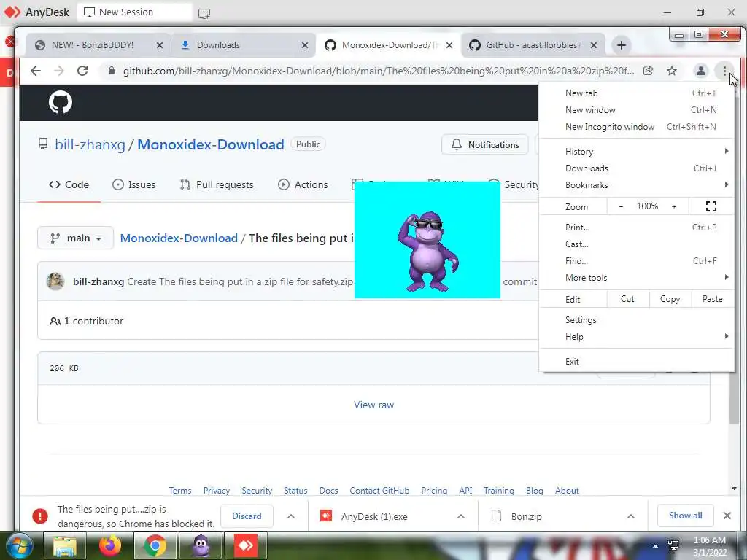Click the AnyDesk new session monitor icon

pyautogui.click(x=204, y=13)
